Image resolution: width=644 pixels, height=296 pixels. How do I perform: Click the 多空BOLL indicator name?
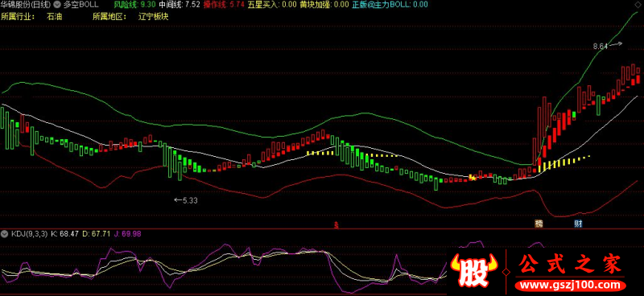(81, 5)
